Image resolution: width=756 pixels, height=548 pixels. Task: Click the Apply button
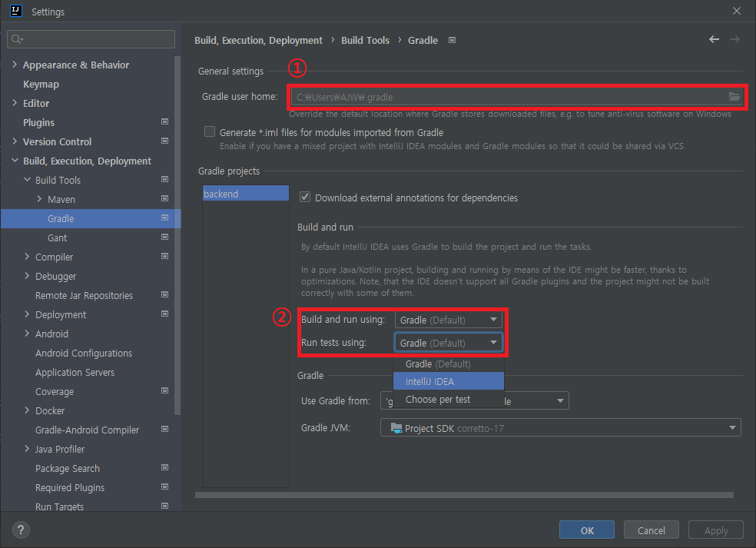[716, 530]
